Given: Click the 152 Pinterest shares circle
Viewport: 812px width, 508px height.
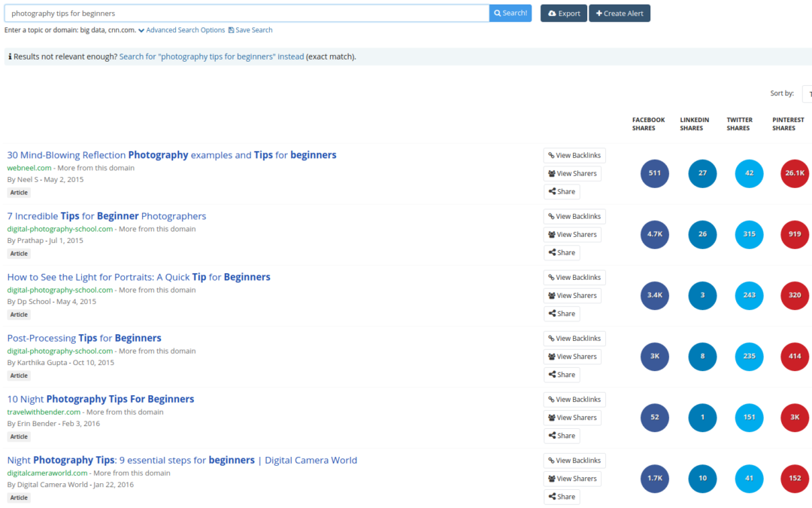Looking at the screenshot, I should pos(795,479).
